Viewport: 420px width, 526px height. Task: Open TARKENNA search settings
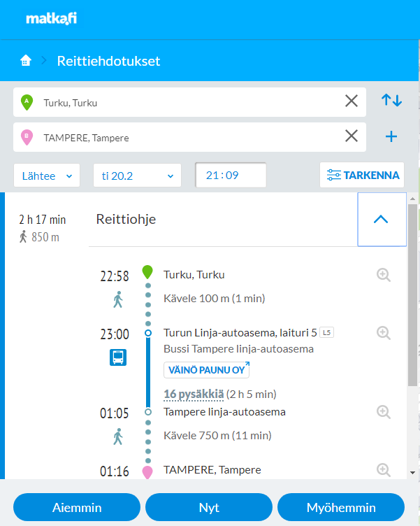point(362,175)
